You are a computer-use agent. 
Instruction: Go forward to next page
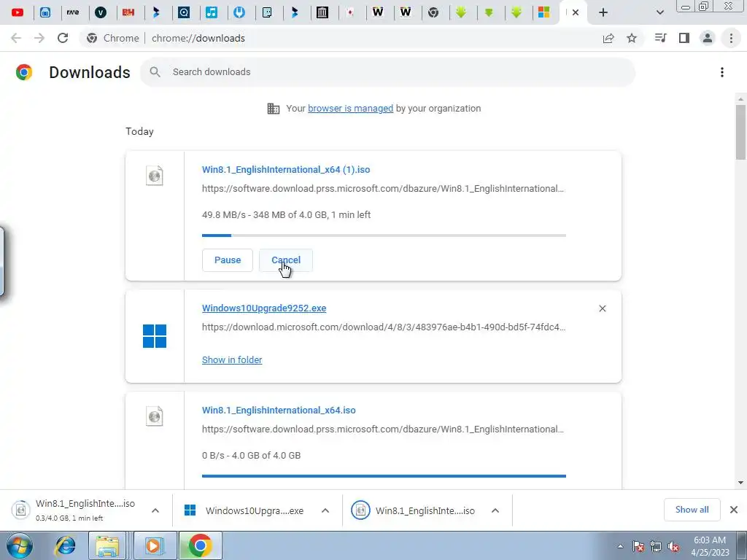[x=39, y=38]
